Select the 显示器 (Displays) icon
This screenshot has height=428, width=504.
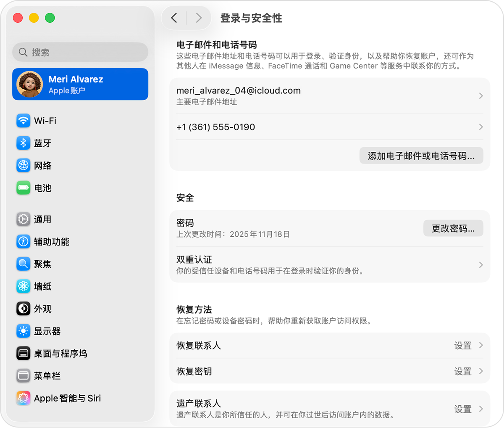coord(23,331)
